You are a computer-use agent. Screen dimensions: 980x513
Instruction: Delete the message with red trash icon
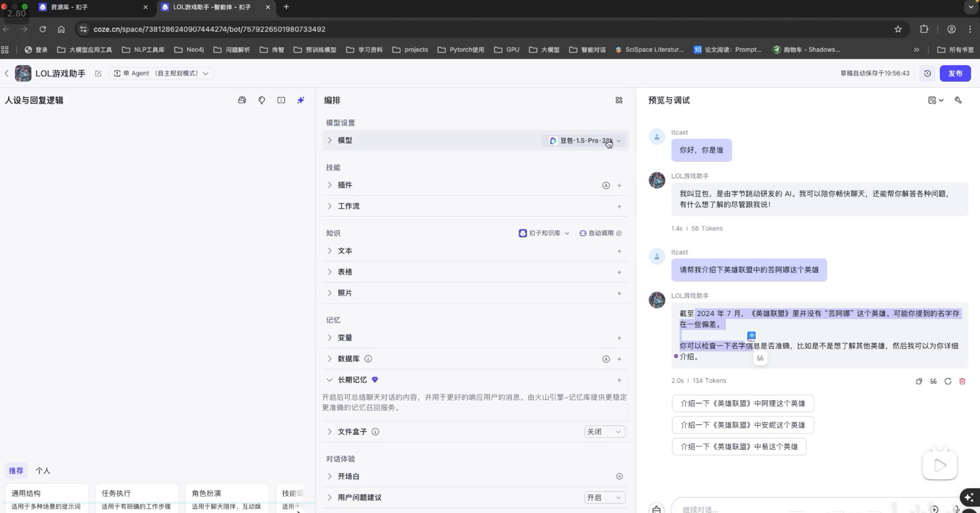click(x=962, y=381)
